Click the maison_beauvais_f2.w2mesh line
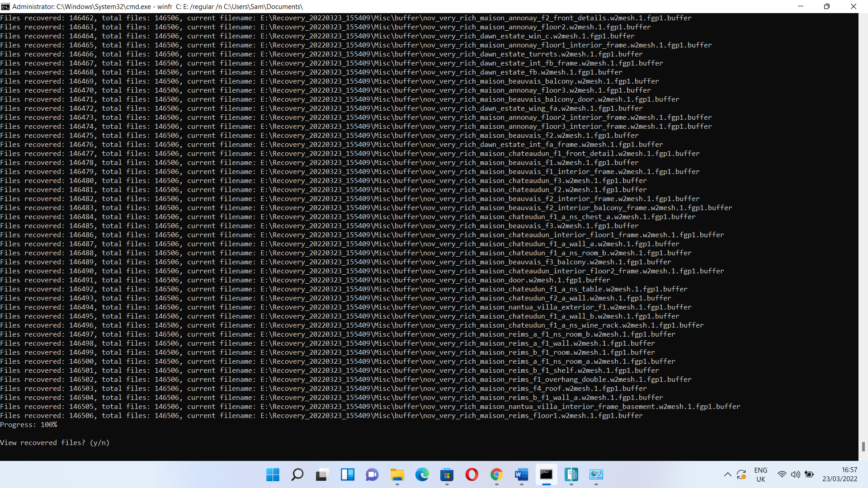Screen dimensions: 868x488 [x=319, y=136]
